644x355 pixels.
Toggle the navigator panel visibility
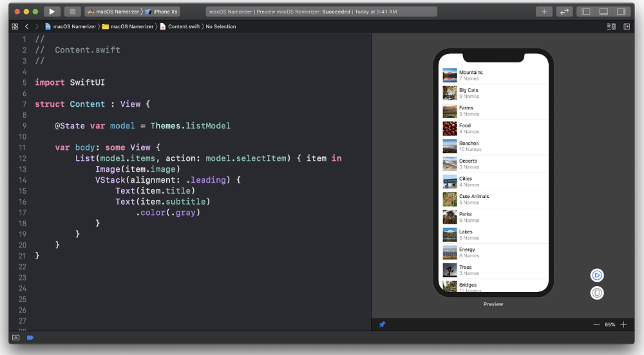pos(586,12)
